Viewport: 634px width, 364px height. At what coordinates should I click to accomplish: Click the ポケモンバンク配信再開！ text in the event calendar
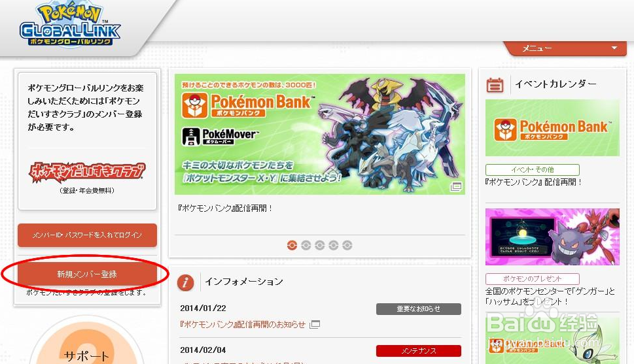(x=533, y=182)
